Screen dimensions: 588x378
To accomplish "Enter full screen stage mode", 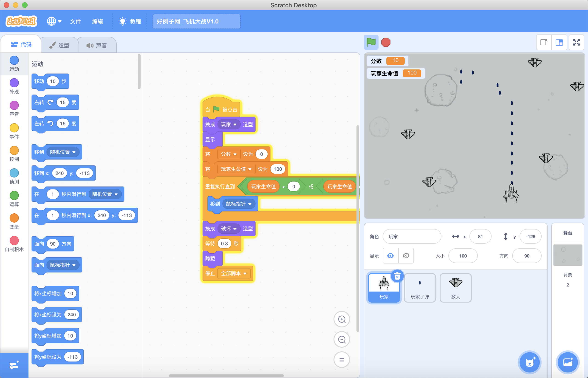I will coord(577,43).
